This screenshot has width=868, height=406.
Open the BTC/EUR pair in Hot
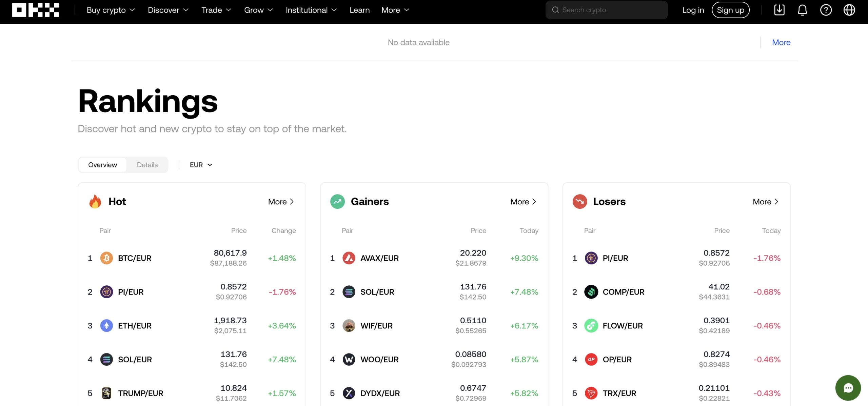click(x=135, y=258)
